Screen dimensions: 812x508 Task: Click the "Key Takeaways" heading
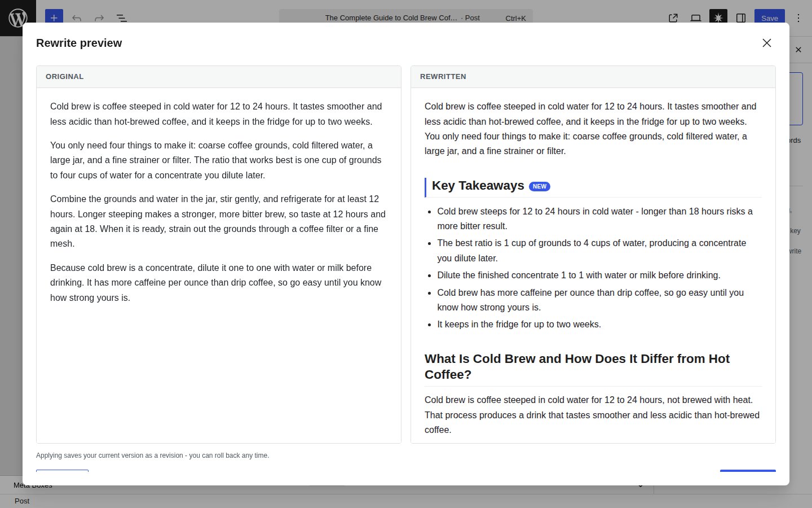pyautogui.click(x=478, y=186)
